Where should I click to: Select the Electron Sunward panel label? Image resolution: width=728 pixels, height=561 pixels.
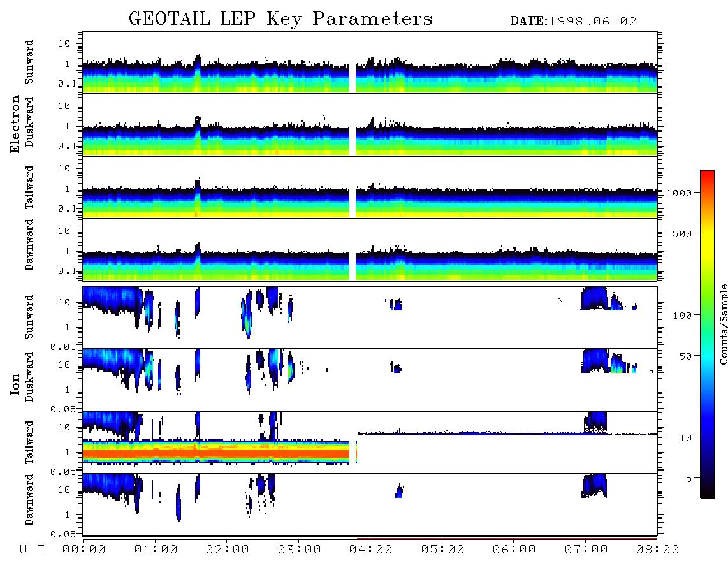(29, 62)
